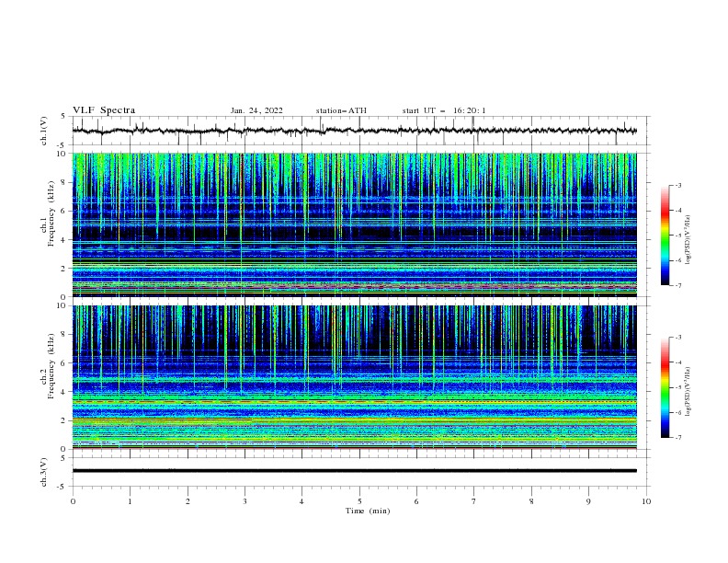Select the upper color bar "log(PSD)(V²/Hz)" label
728x563 pixels.
688,240
